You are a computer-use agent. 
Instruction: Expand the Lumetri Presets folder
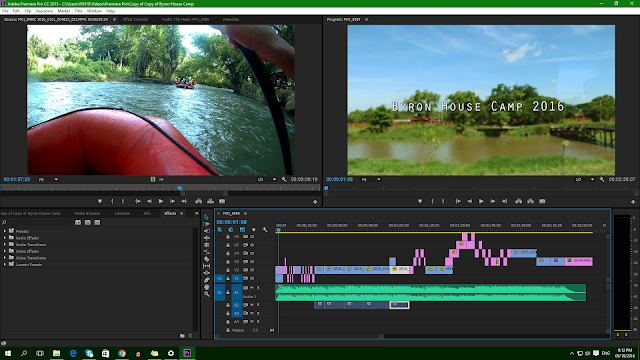tap(5, 264)
